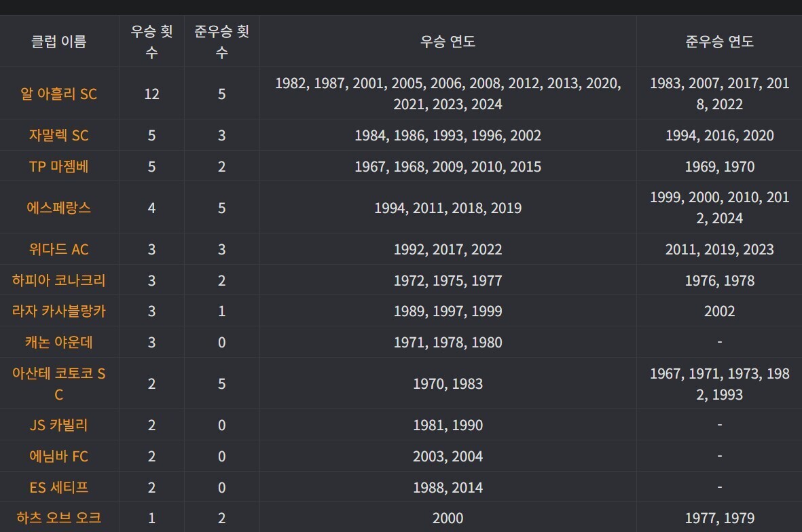Image resolution: width=802 pixels, height=532 pixels.
Task: Open the 자말렉 SC club link
Action: [x=59, y=136]
